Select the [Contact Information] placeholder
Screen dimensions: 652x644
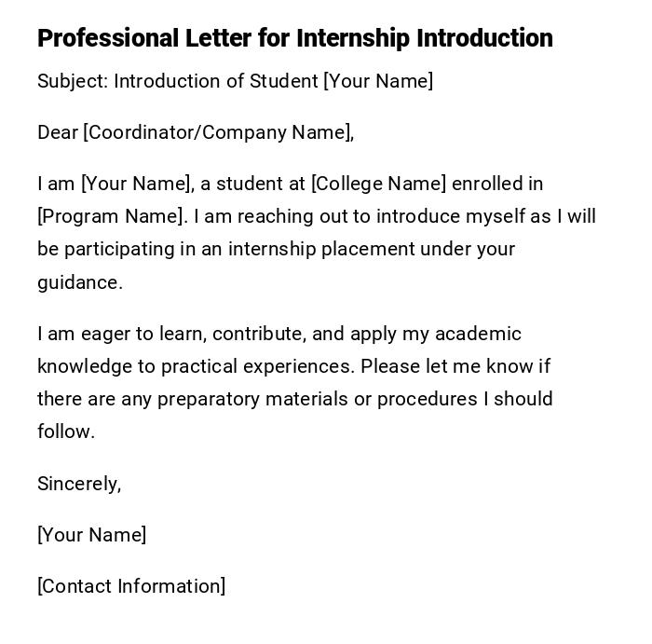point(131,586)
